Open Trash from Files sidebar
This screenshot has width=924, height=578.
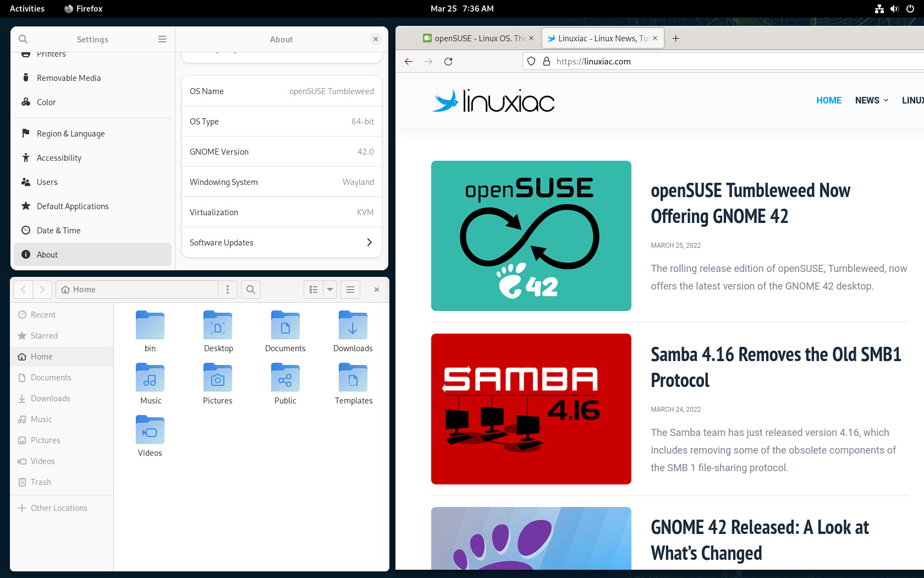click(x=62, y=482)
